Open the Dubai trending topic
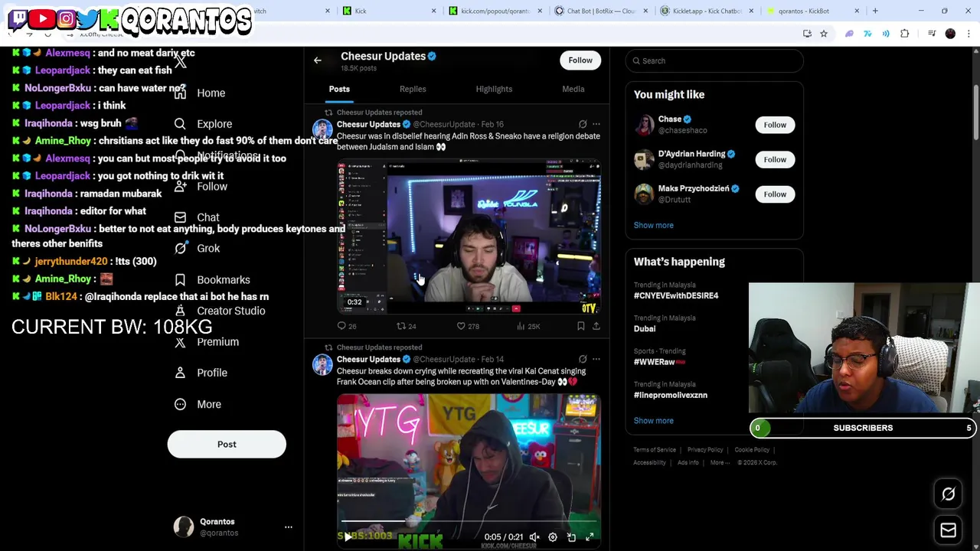980x551 pixels. pos(645,328)
